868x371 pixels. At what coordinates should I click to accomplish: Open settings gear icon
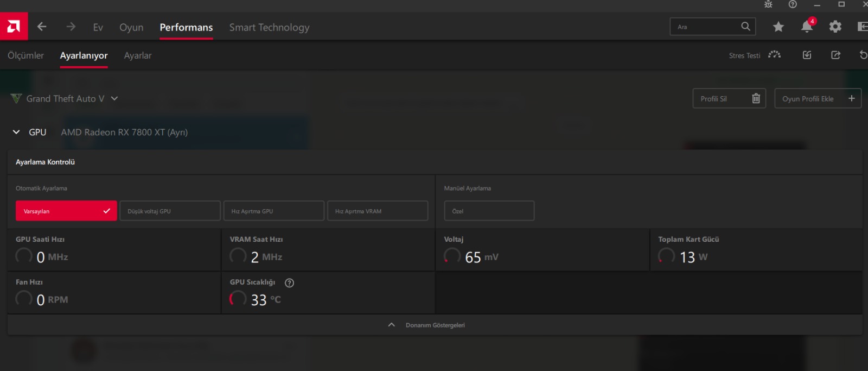835,27
